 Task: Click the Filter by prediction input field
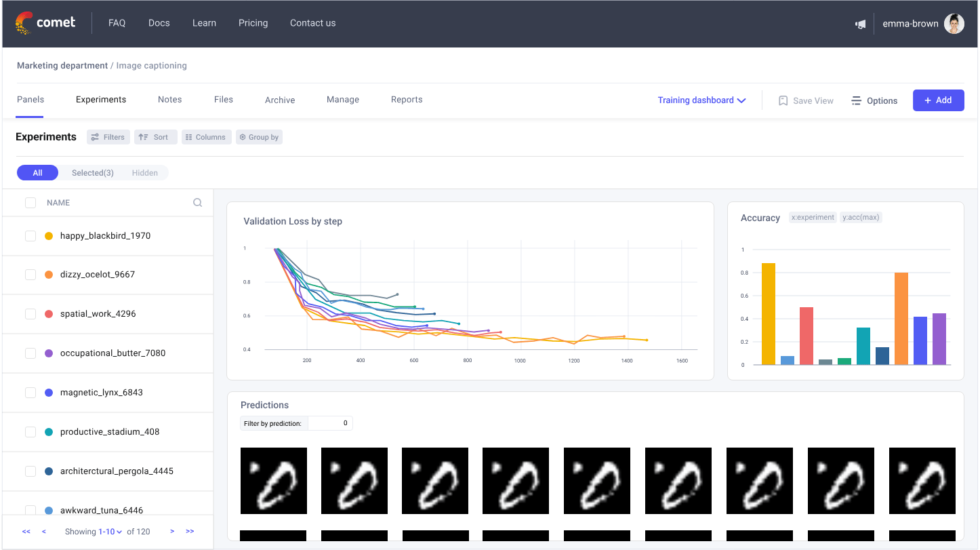point(330,423)
